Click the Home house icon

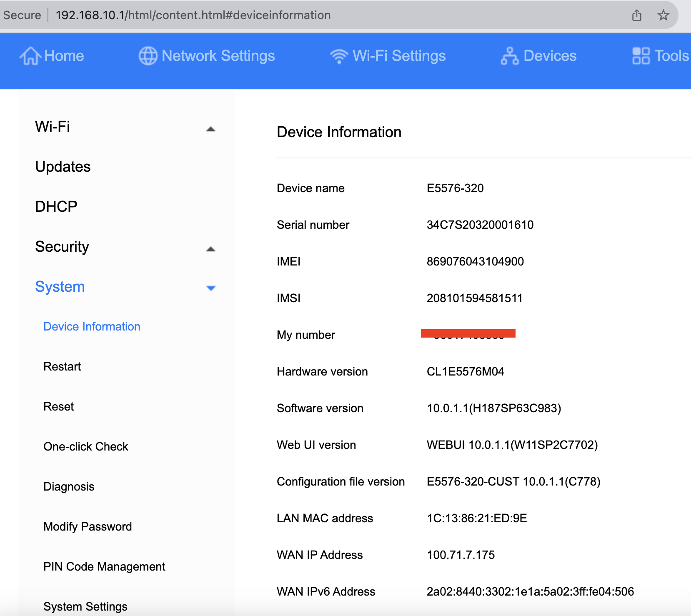coord(30,56)
